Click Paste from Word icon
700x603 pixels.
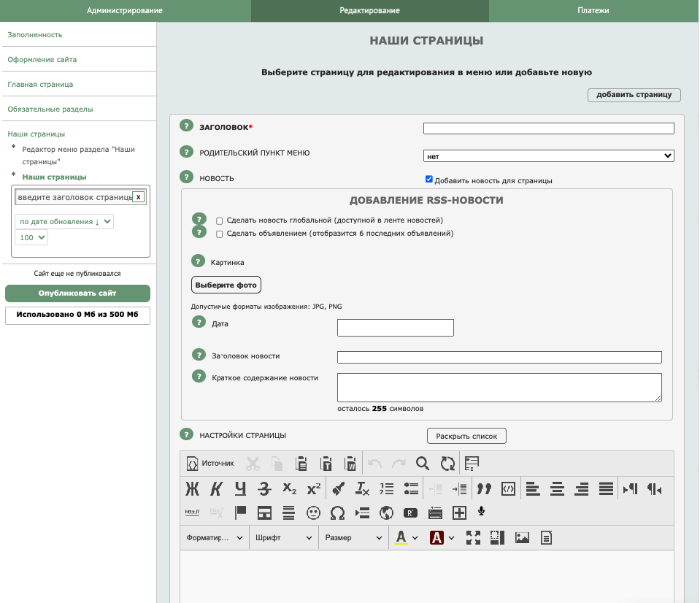click(x=350, y=464)
